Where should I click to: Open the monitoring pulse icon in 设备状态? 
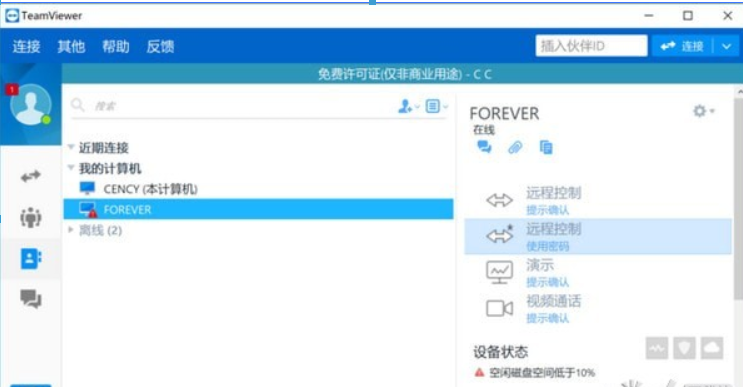coord(657,349)
